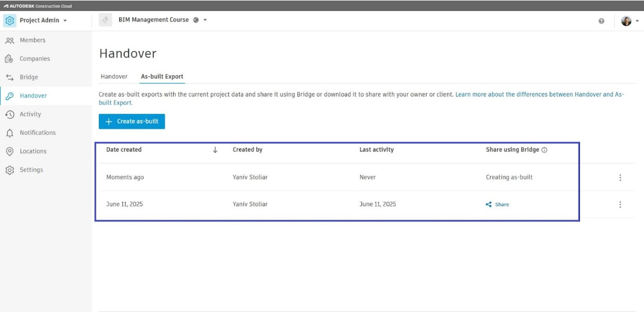
Task: Click the Locations pin icon
Action: (9, 151)
